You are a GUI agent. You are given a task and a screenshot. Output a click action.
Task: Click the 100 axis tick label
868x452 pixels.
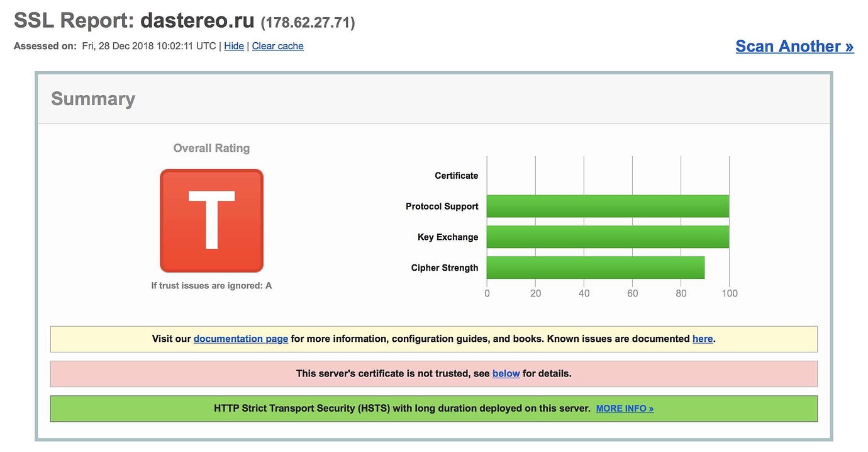729,293
